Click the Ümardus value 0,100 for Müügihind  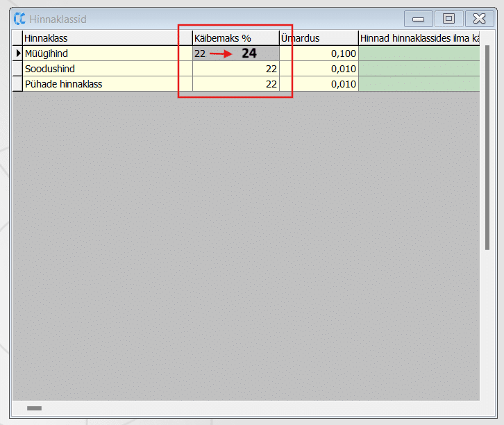319,53
